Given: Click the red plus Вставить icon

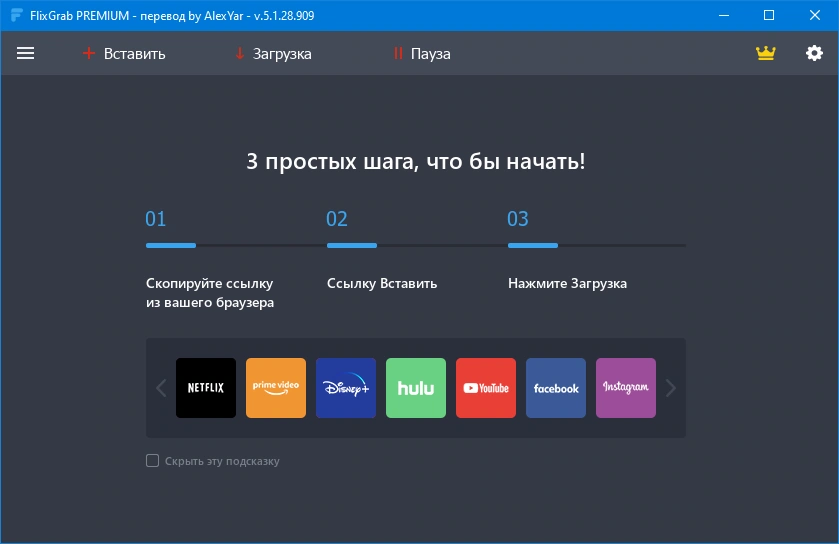Looking at the screenshot, I should click(89, 53).
